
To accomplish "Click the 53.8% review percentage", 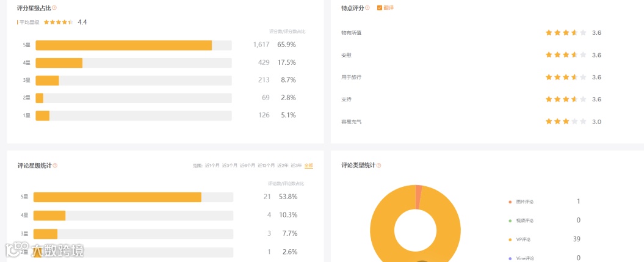I will pyautogui.click(x=288, y=197).
